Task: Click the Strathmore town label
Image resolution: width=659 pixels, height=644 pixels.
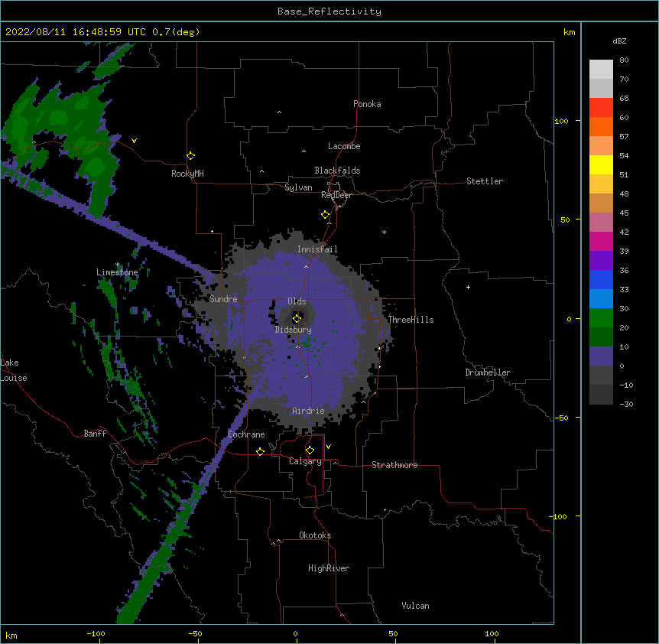Action: point(394,465)
